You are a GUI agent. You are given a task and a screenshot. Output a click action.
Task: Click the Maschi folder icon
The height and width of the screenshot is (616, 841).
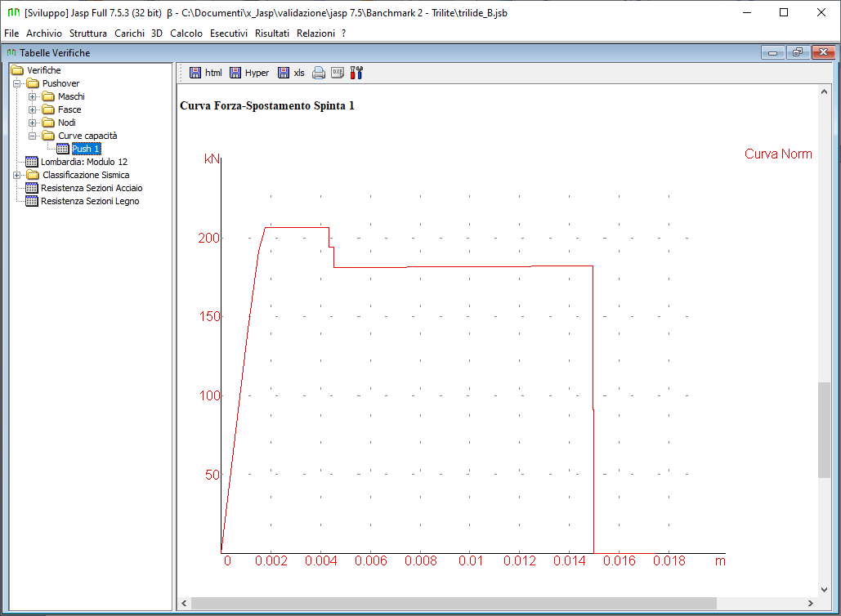click(48, 96)
